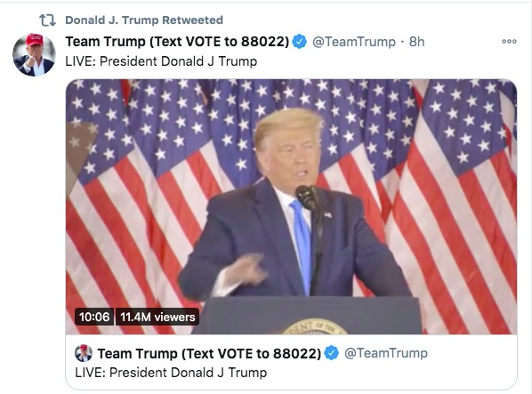
Task: Click the verified badge beside the top Team Trump name
Action: (299, 42)
